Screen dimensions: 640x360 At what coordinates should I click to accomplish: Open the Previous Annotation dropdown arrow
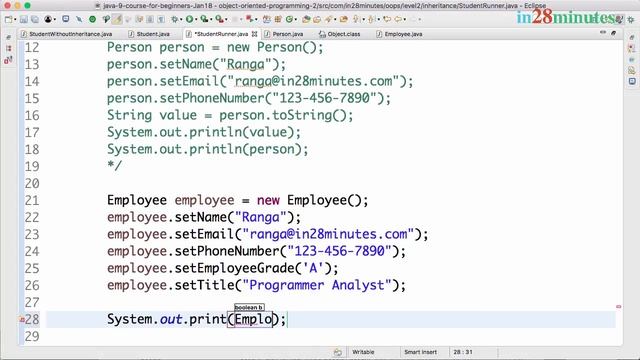378,19
